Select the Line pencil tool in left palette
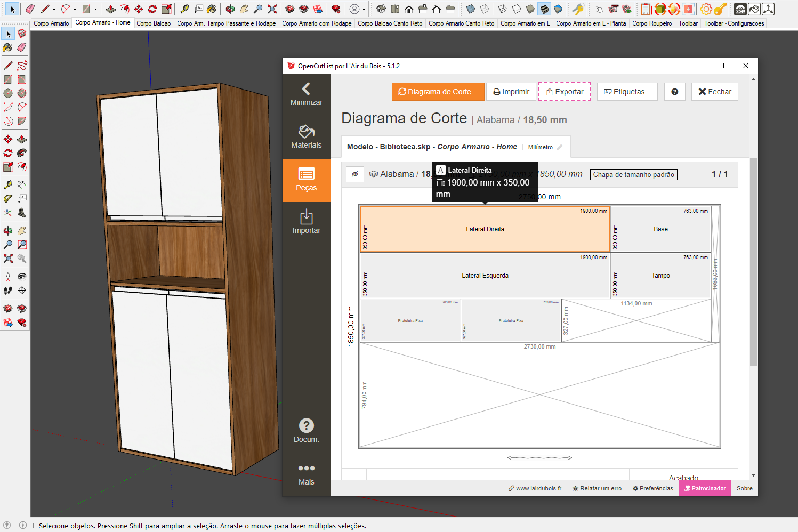 (8, 66)
